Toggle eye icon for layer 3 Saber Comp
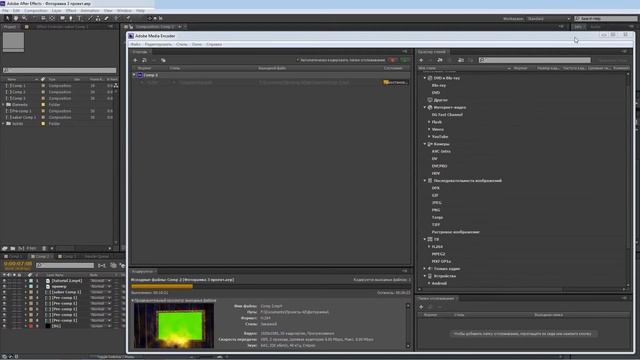This screenshot has width=640, height=360. click(4, 292)
